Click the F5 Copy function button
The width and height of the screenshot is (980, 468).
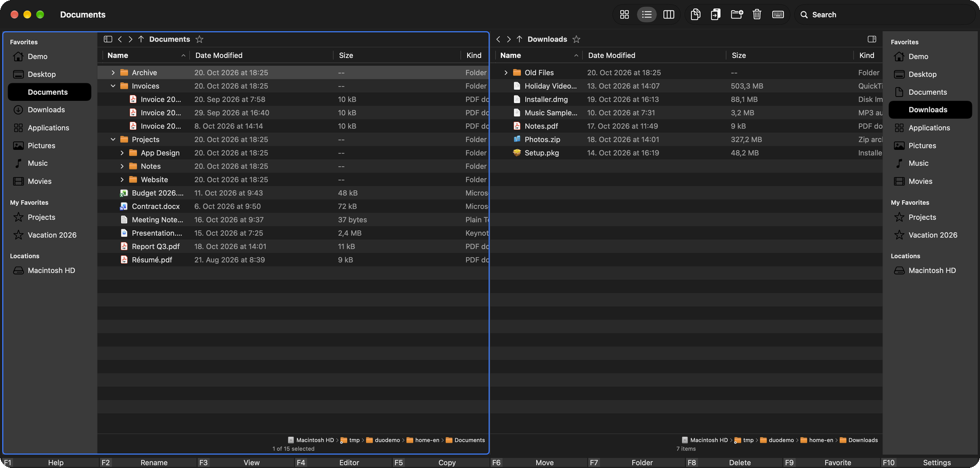441,463
